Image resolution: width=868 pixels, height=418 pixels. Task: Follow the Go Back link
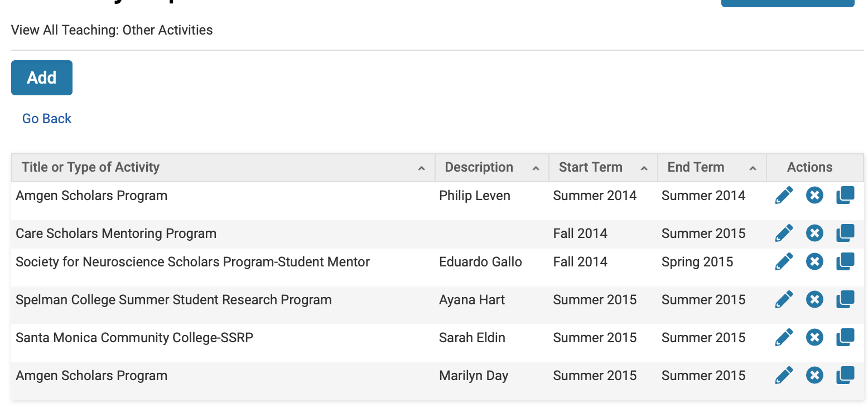tap(47, 119)
